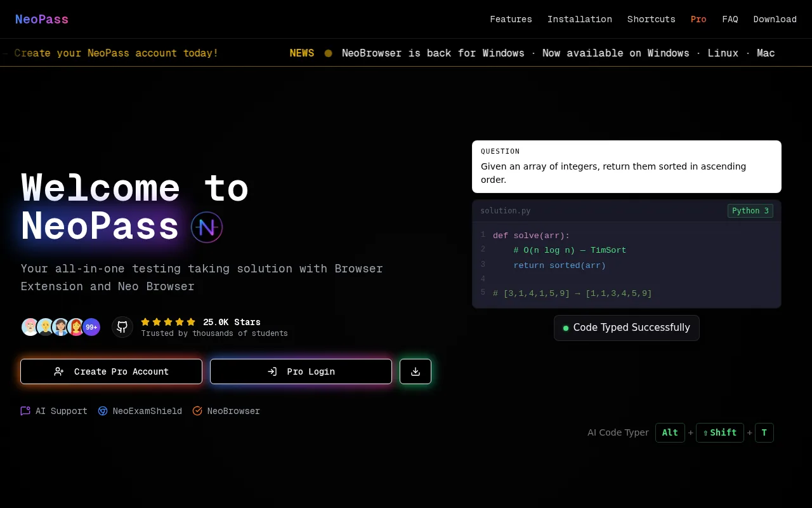This screenshot has height=508, width=812.
Task: Click the green dot in success notification
Action: (566, 328)
